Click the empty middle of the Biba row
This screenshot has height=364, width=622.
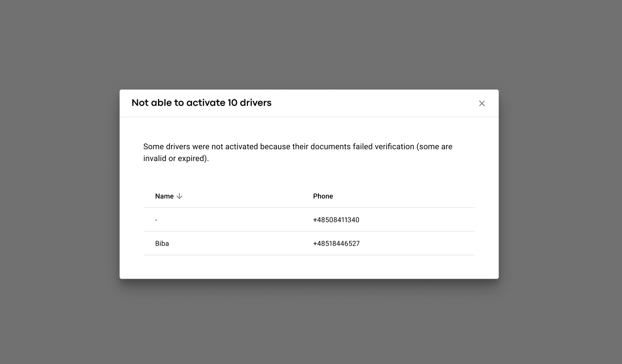pos(239,244)
